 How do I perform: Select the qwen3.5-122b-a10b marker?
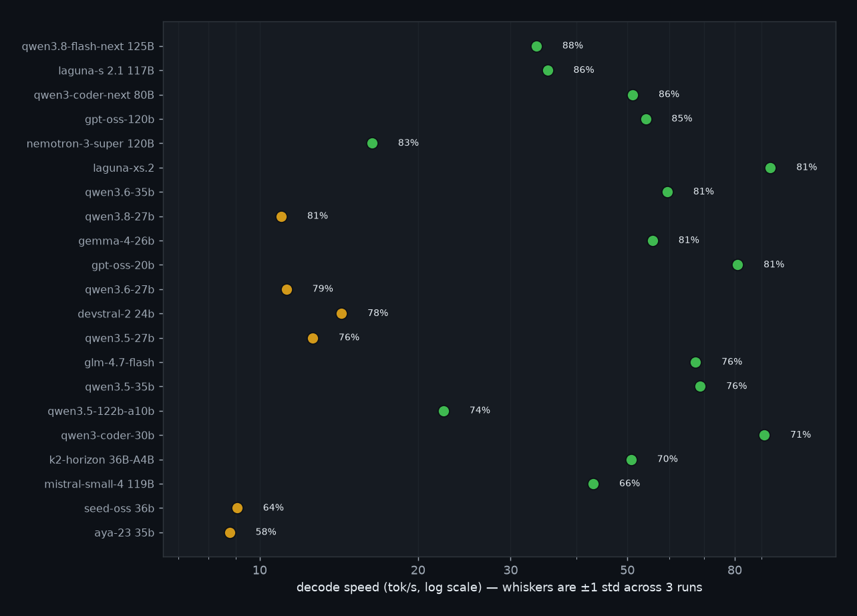point(444,411)
